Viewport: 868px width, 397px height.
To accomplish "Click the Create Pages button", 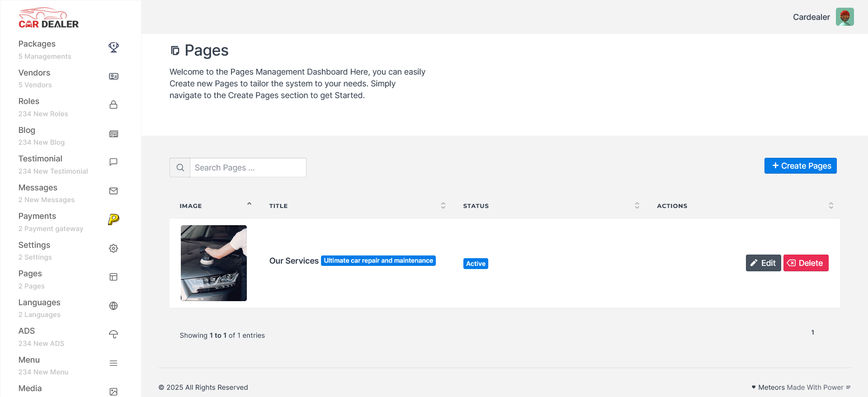I will tap(800, 166).
